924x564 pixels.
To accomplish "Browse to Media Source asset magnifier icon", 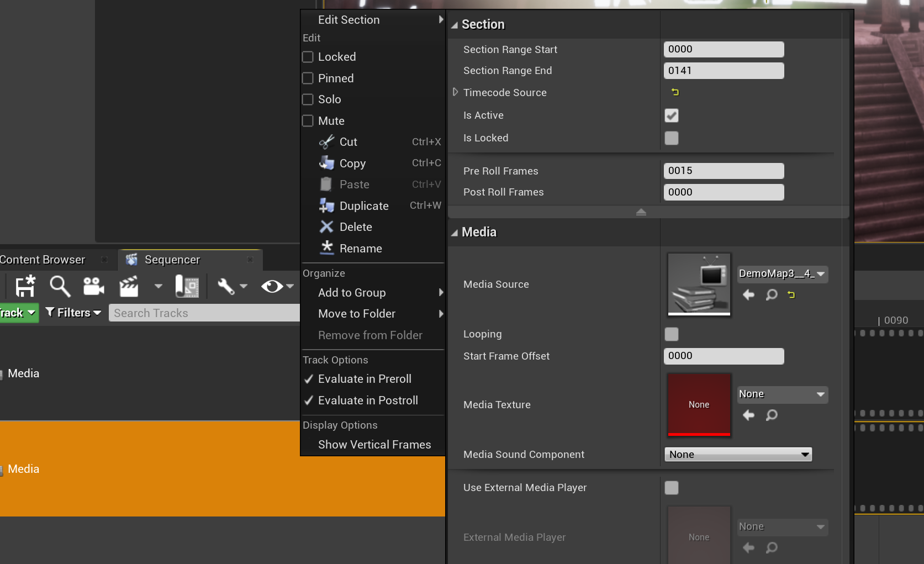I will click(772, 295).
